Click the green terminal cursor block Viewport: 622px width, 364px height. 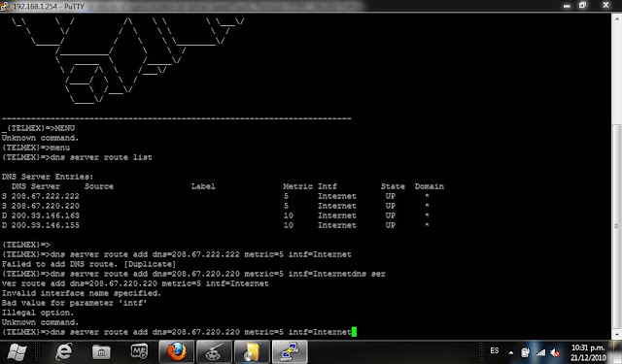[x=354, y=332]
